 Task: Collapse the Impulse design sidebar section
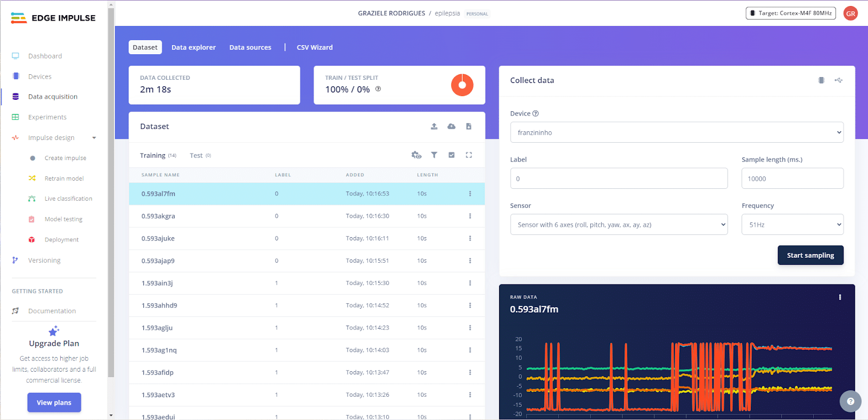(94, 138)
